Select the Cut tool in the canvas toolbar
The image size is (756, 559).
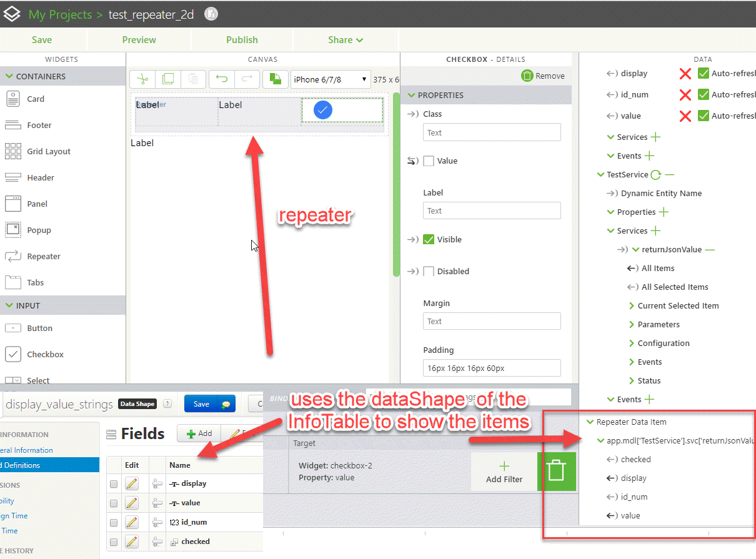(x=142, y=79)
